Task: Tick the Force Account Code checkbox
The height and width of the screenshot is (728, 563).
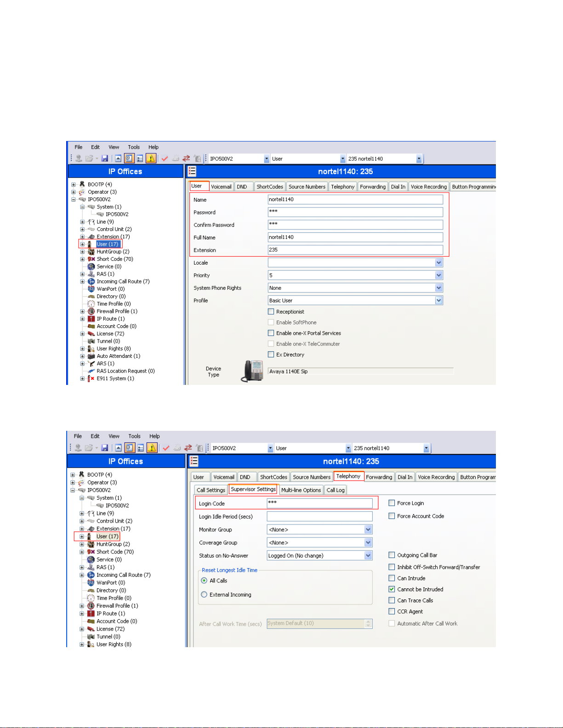Action: click(x=392, y=516)
